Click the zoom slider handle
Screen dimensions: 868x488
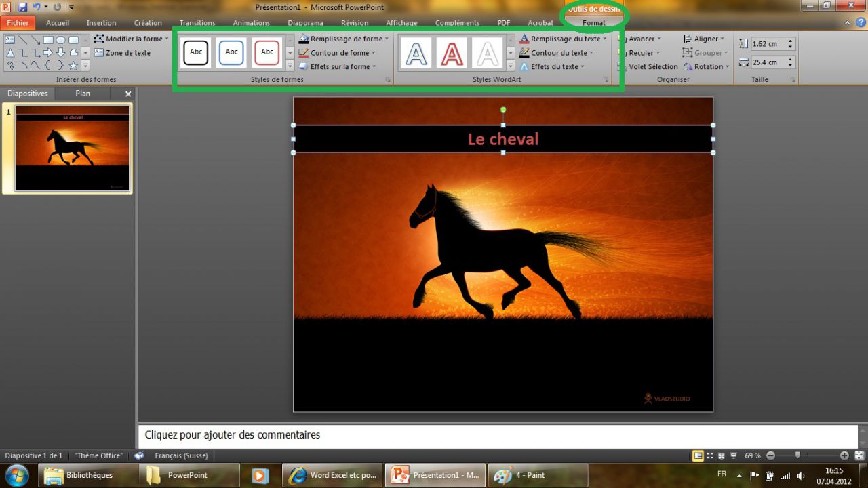click(797, 455)
